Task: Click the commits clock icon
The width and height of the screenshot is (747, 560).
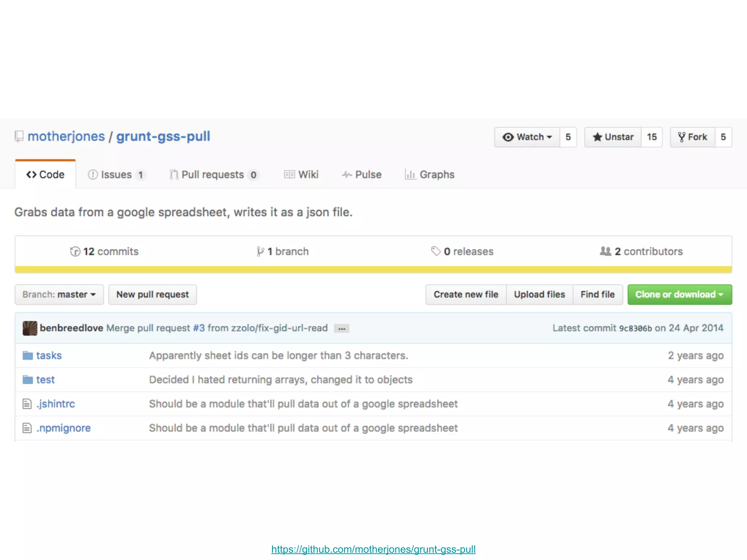Action: click(75, 252)
